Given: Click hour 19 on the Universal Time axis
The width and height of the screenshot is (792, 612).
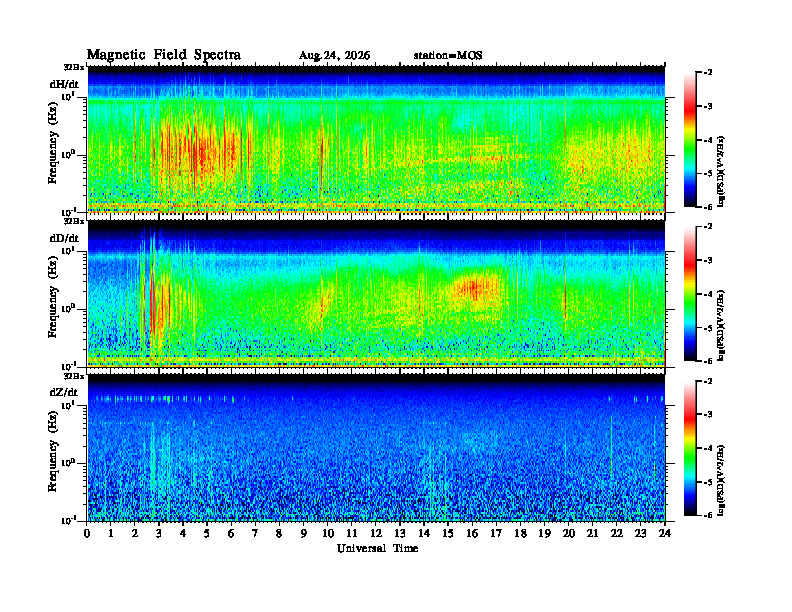Looking at the screenshot, I should (544, 534).
